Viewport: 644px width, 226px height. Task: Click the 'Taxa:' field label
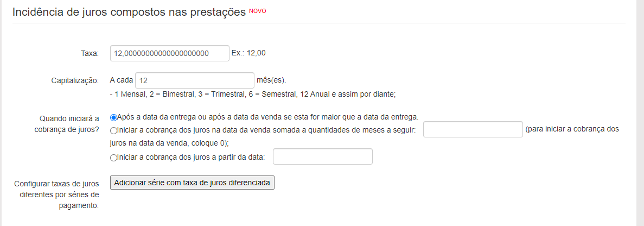tap(90, 53)
